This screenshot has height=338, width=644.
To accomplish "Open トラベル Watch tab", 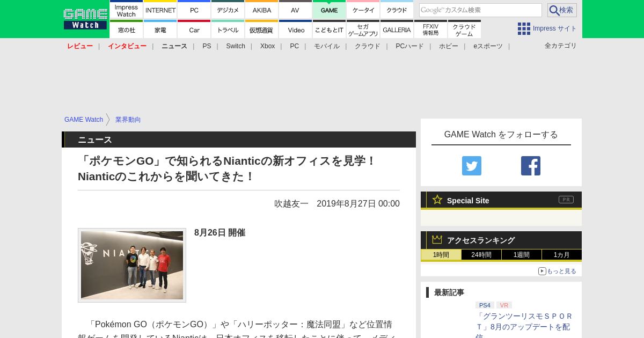I will coord(228,30).
